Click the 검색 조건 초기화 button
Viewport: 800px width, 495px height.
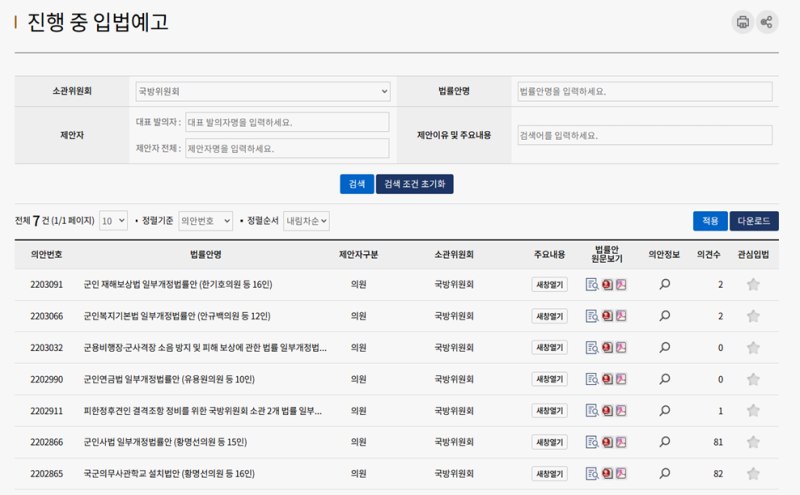point(415,184)
